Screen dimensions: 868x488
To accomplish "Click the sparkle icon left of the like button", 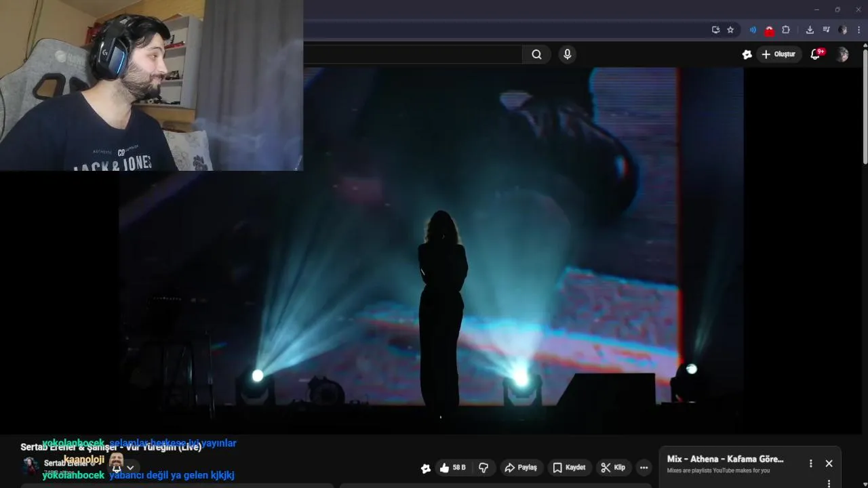I will (x=425, y=468).
